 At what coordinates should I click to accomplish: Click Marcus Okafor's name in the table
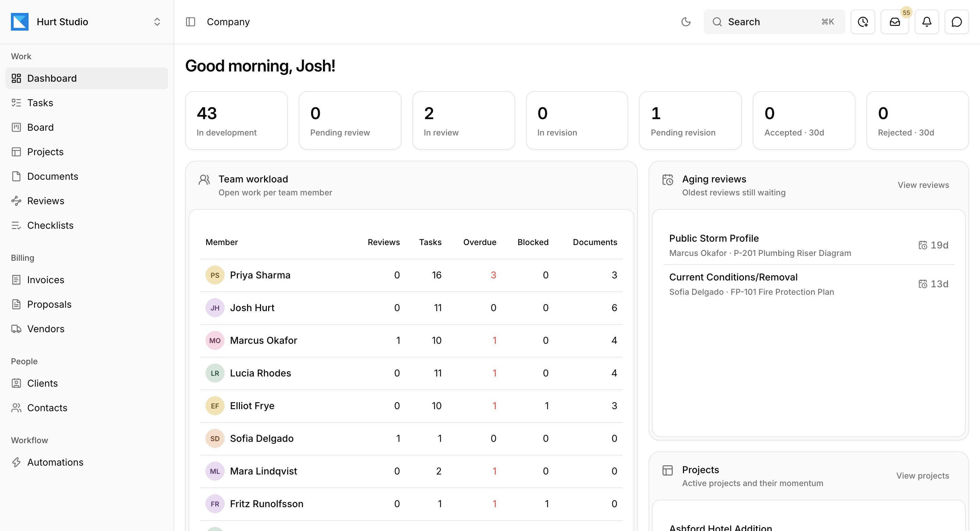coord(263,340)
